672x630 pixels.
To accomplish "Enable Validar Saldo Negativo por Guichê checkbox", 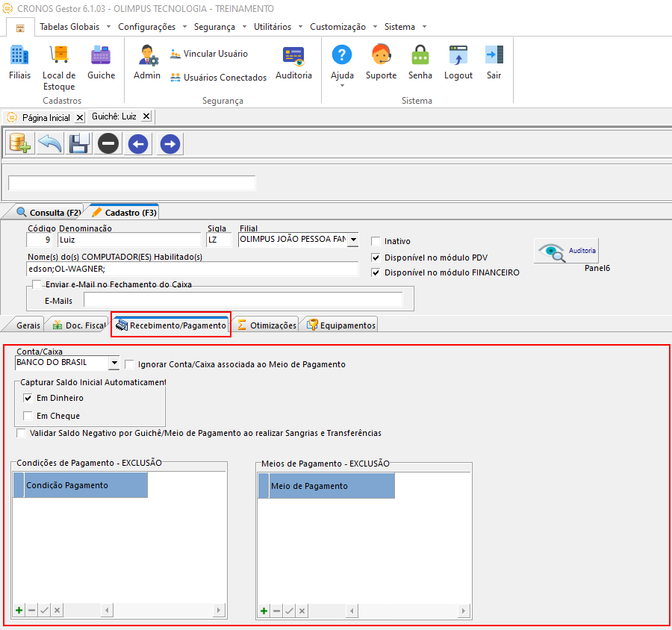I will [21, 433].
